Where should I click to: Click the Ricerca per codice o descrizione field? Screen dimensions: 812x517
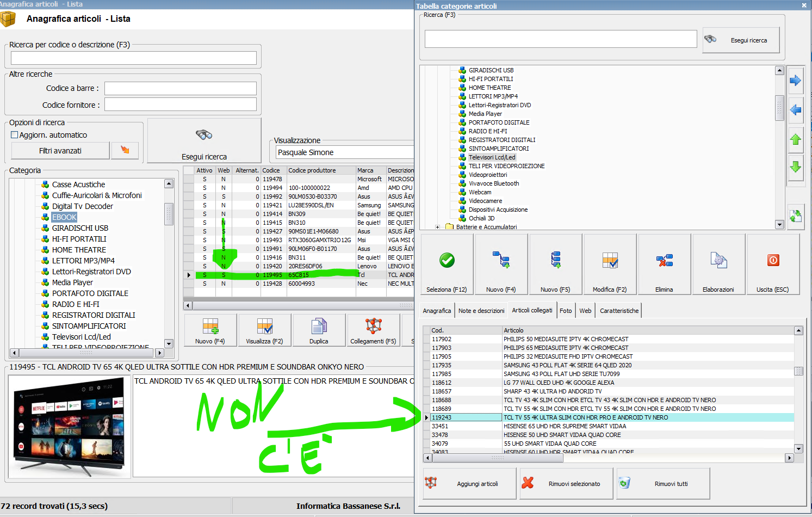pos(134,58)
